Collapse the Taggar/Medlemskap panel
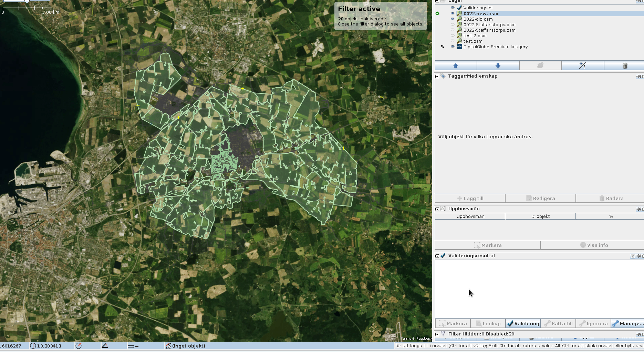 [437, 76]
